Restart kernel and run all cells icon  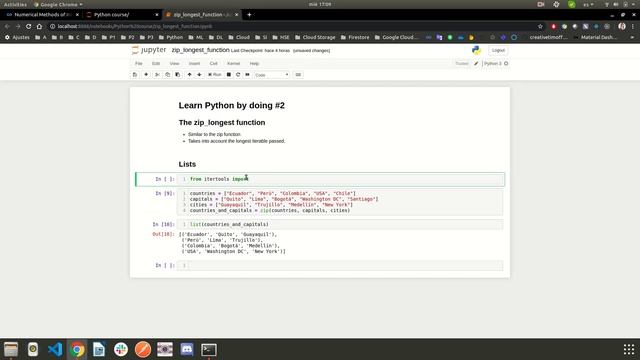247,75
